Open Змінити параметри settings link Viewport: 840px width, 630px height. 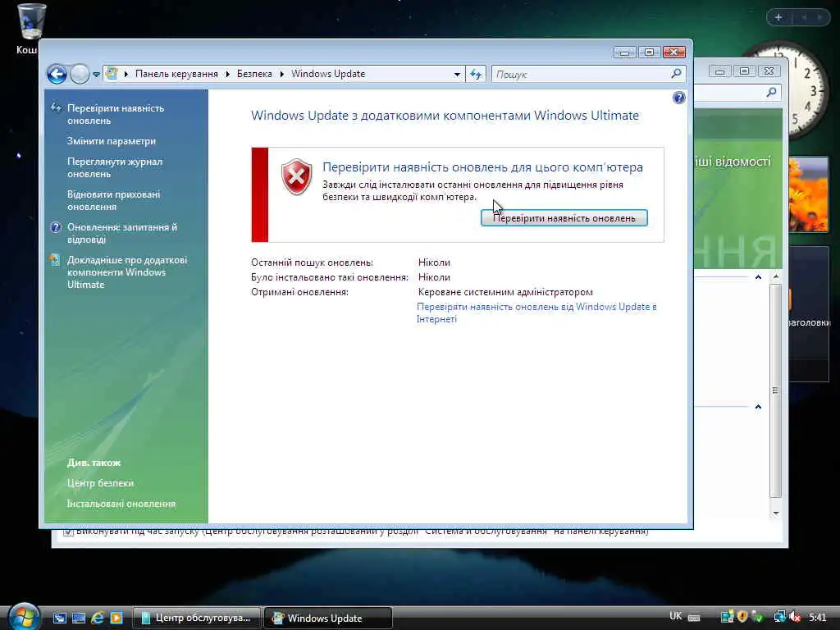pos(111,141)
